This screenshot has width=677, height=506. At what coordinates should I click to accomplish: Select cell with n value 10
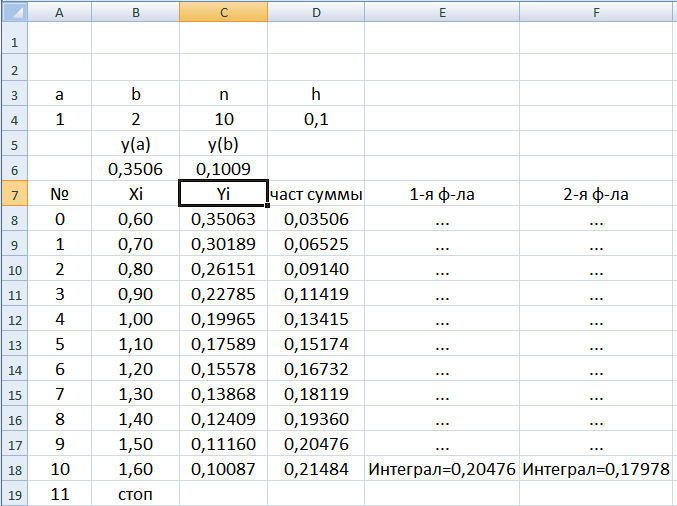[x=224, y=119]
